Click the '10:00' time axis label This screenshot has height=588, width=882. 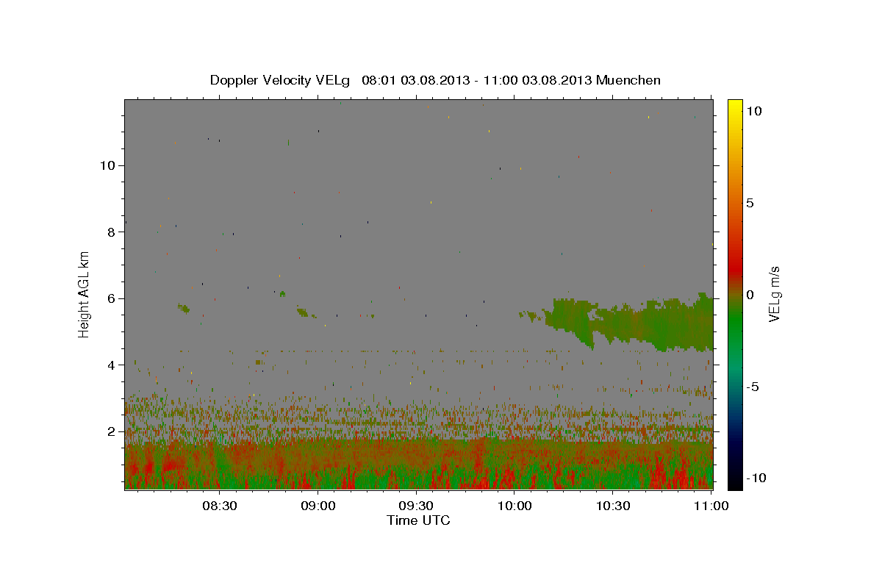click(x=514, y=506)
